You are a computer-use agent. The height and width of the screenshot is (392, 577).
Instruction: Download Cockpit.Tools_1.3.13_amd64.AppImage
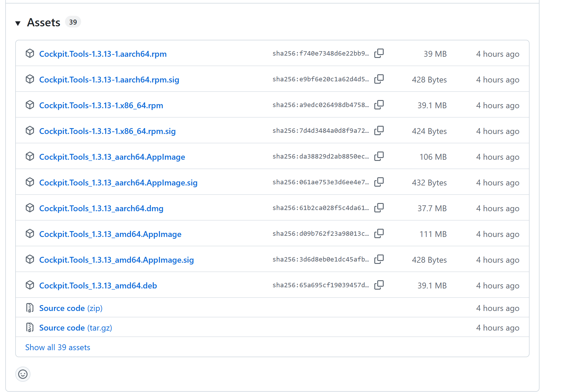tap(110, 234)
